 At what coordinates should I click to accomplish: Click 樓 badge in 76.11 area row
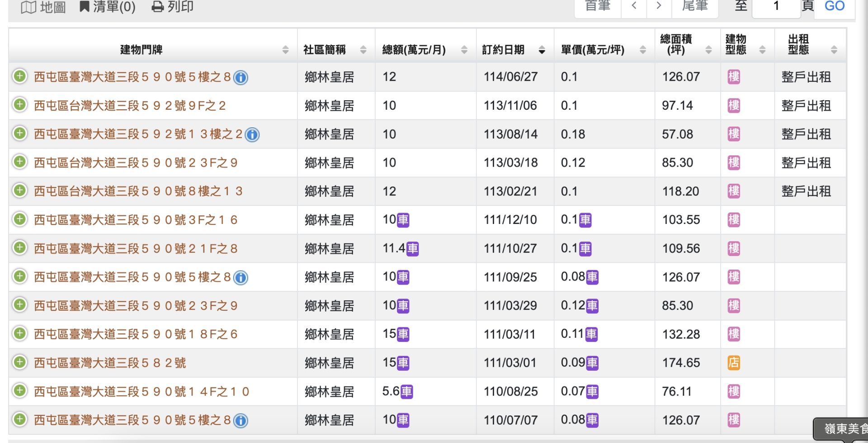pos(734,392)
